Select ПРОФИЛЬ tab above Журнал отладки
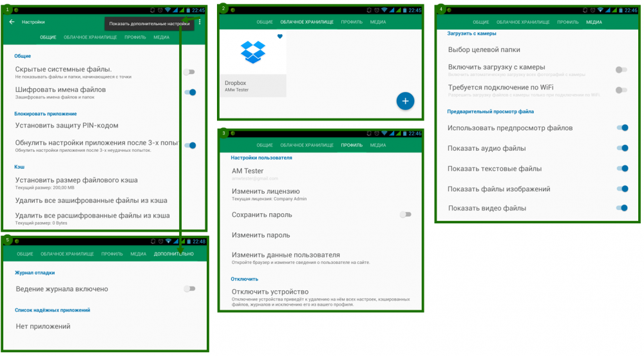 pos(112,254)
